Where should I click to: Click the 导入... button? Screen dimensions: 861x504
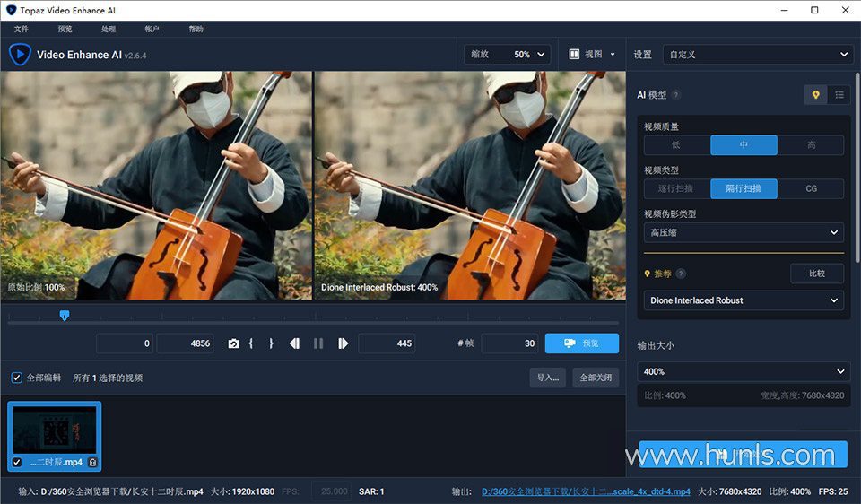click(547, 378)
